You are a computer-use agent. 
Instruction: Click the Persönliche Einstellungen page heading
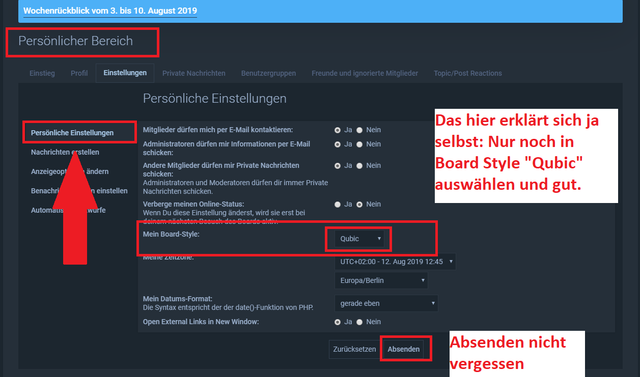[215, 98]
